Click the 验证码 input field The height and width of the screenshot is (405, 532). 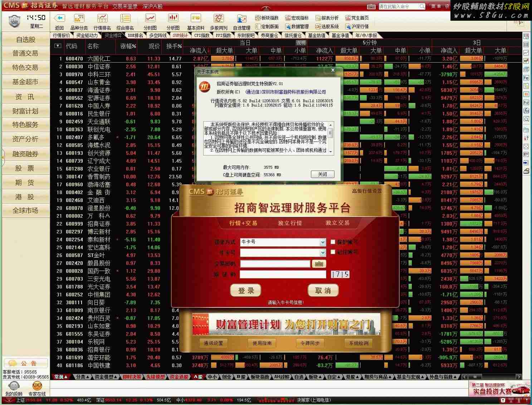pyautogui.click(x=283, y=274)
